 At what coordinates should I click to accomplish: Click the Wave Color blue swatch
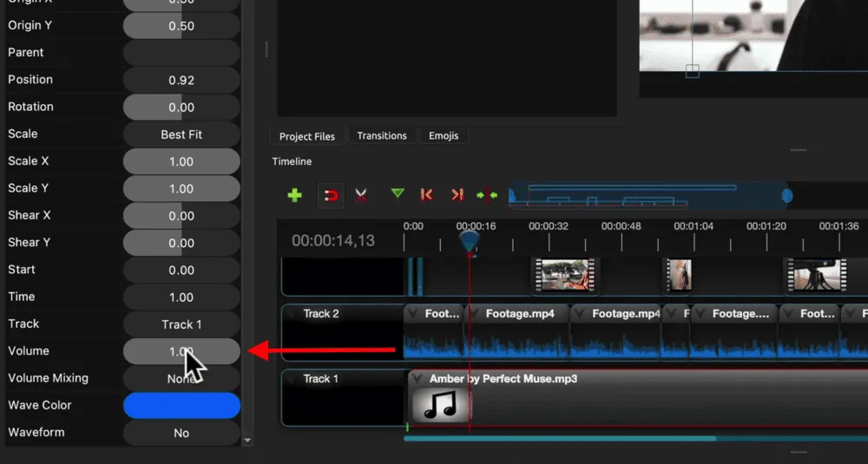pos(181,406)
